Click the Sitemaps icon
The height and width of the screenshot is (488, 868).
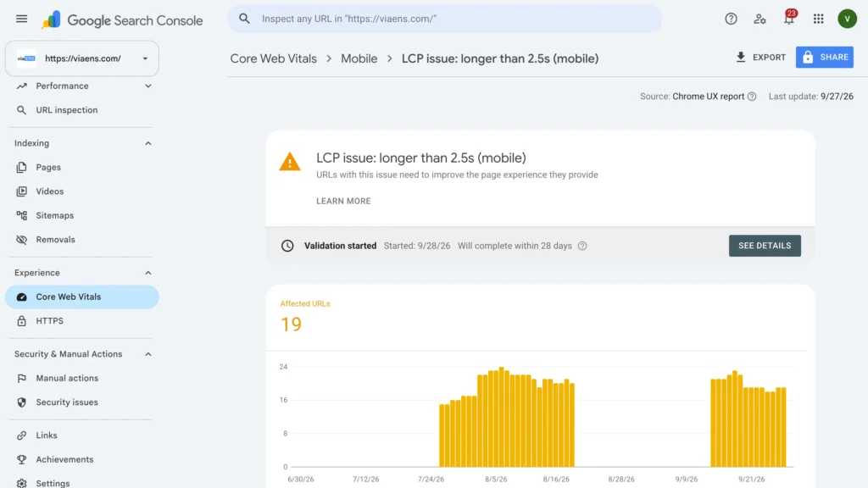(x=21, y=215)
